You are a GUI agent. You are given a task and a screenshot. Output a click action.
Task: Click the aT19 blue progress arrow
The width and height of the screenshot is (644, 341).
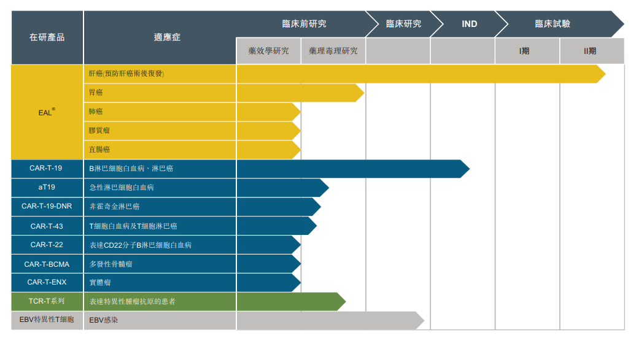(283, 188)
